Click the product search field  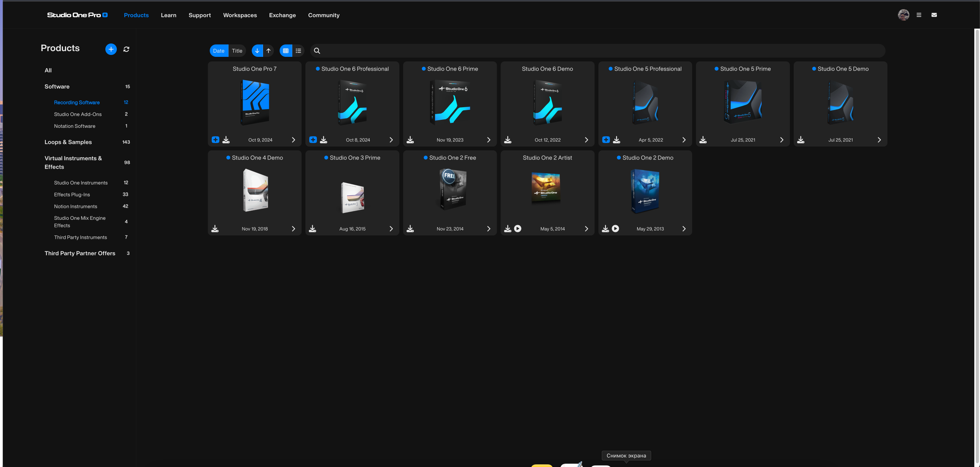[x=599, y=51]
